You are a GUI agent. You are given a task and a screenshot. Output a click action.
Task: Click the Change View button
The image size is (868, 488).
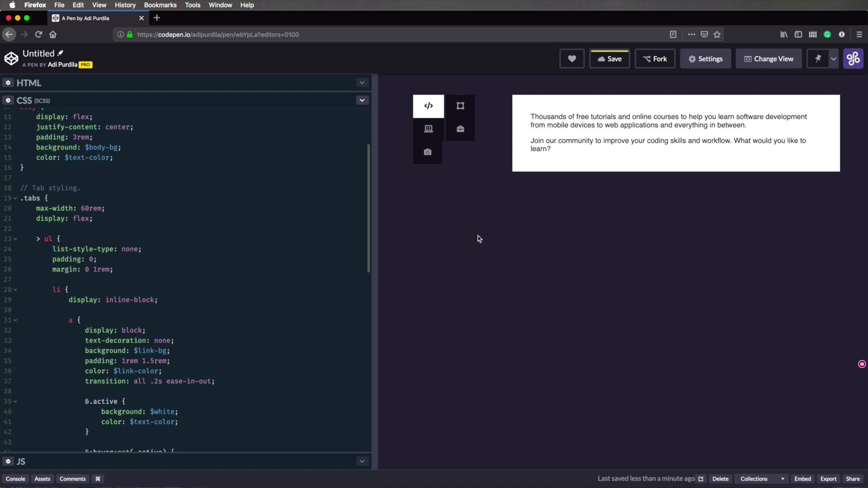click(769, 58)
